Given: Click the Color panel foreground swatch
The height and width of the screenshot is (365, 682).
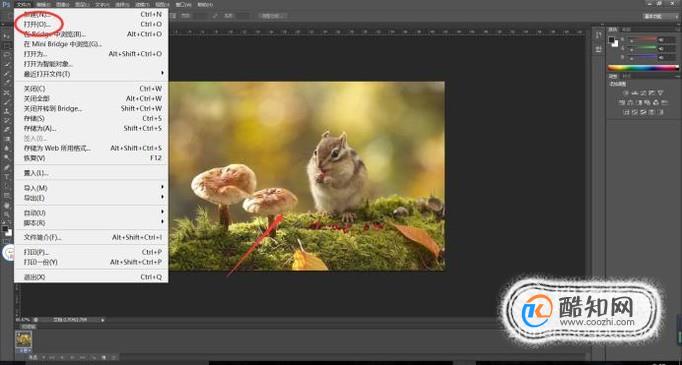Looking at the screenshot, I should tap(611, 40).
